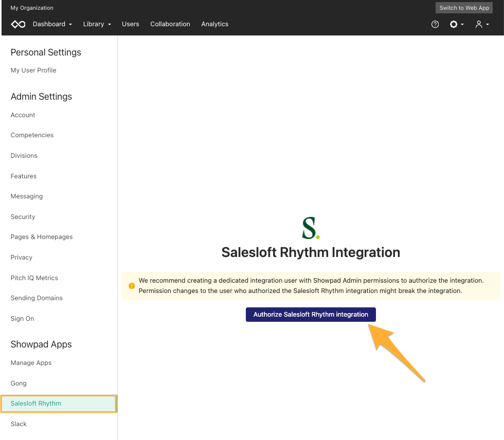Go to Pitch IQ Metrics settings
The image size is (504, 440).
point(34,278)
